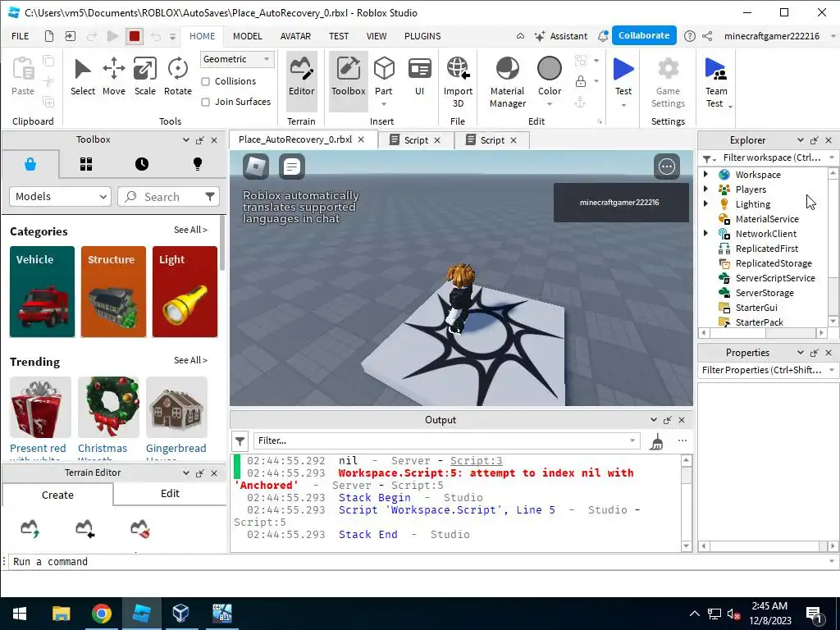Open the Assistant
The width and height of the screenshot is (840, 630).
[561, 36]
